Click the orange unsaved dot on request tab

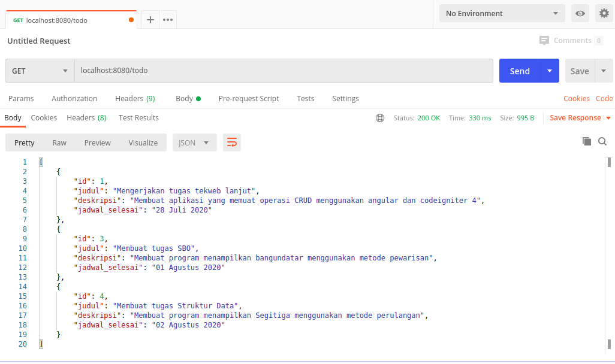tap(131, 20)
